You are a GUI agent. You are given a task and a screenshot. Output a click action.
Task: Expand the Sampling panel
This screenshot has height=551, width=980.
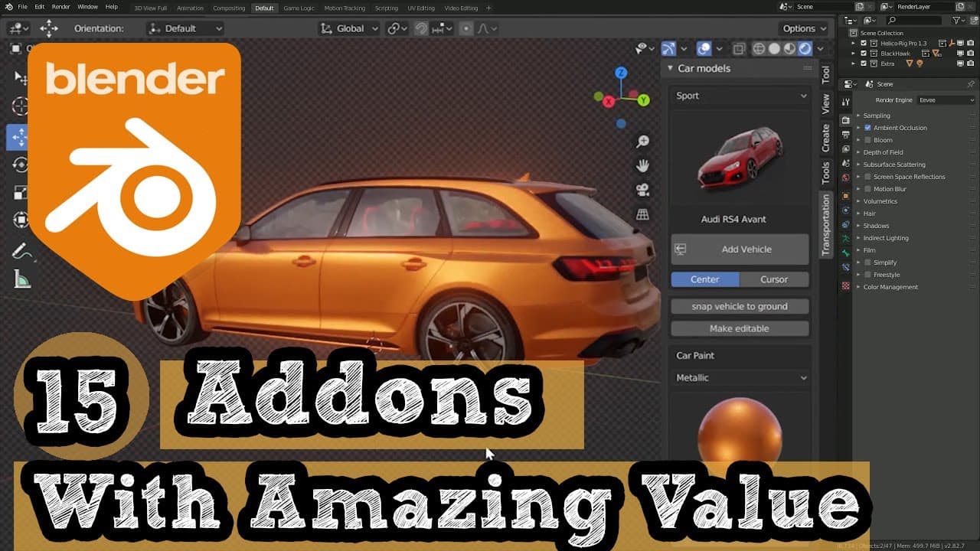pos(877,116)
